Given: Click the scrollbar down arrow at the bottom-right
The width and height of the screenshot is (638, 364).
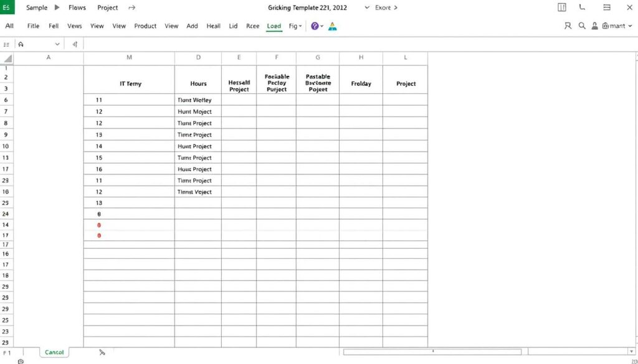Looking at the screenshot, I should (x=631, y=352).
